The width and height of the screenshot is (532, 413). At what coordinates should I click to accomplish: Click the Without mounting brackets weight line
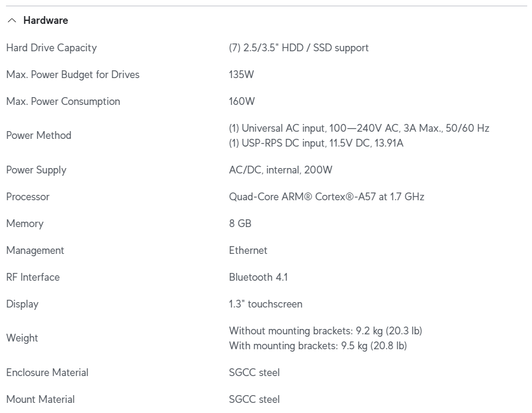tap(325, 331)
